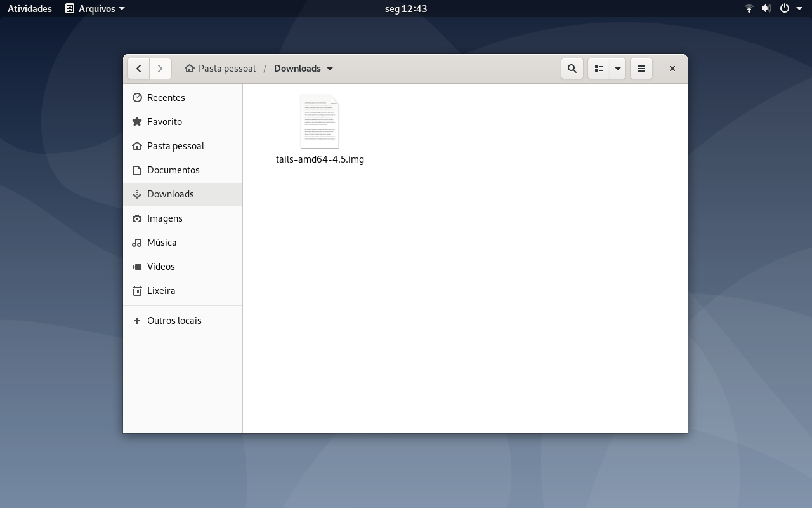Open the system power menu
This screenshot has width=812, height=508.
[x=790, y=9]
